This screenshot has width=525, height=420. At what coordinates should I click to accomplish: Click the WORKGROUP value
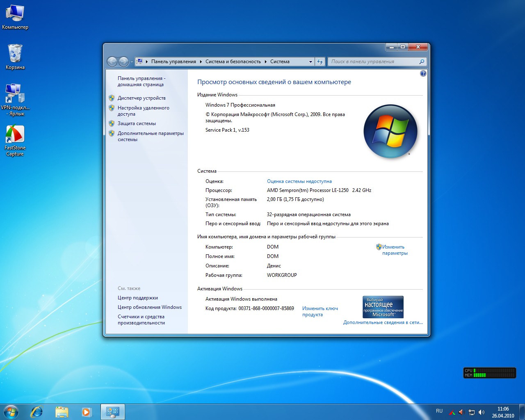(282, 275)
